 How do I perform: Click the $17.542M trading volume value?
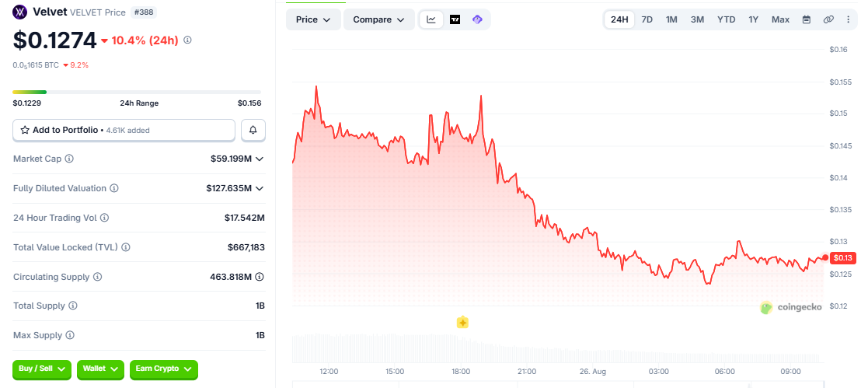245,218
